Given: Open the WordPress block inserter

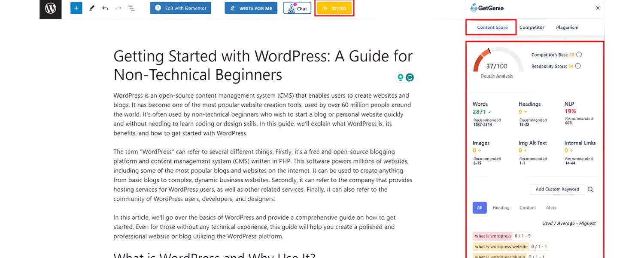Looking at the screenshot, I should 76,8.
